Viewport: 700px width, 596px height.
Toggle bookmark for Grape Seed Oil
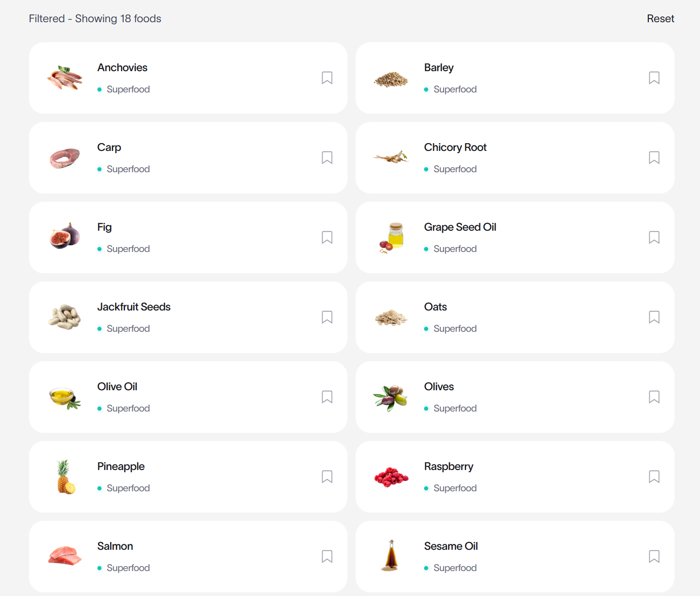click(654, 237)
